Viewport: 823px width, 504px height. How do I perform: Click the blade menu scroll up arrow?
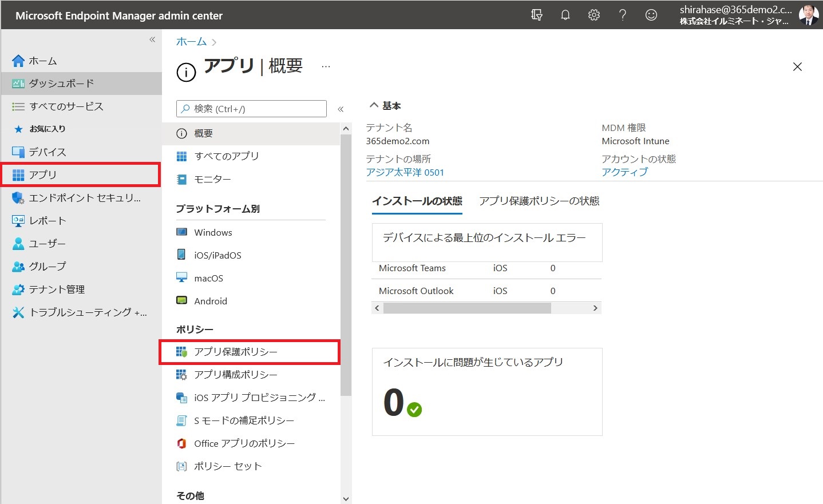pos(346,129)
